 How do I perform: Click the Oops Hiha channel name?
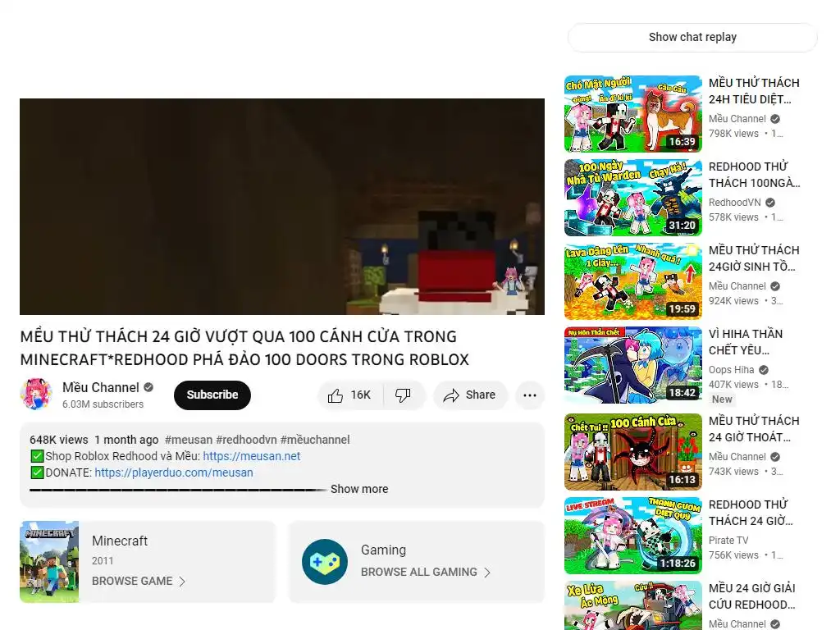[731, 370]
